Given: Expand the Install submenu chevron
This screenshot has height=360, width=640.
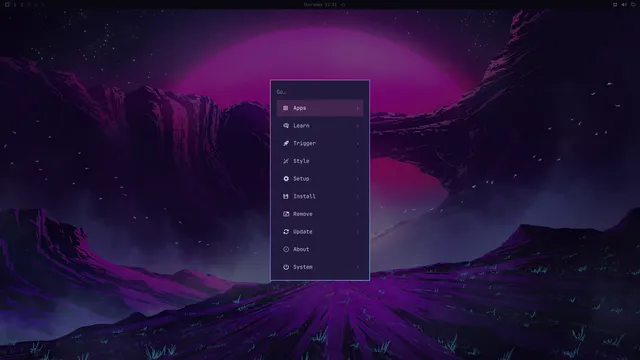Looking at the screenshot, I should click(x=358, y=196).
